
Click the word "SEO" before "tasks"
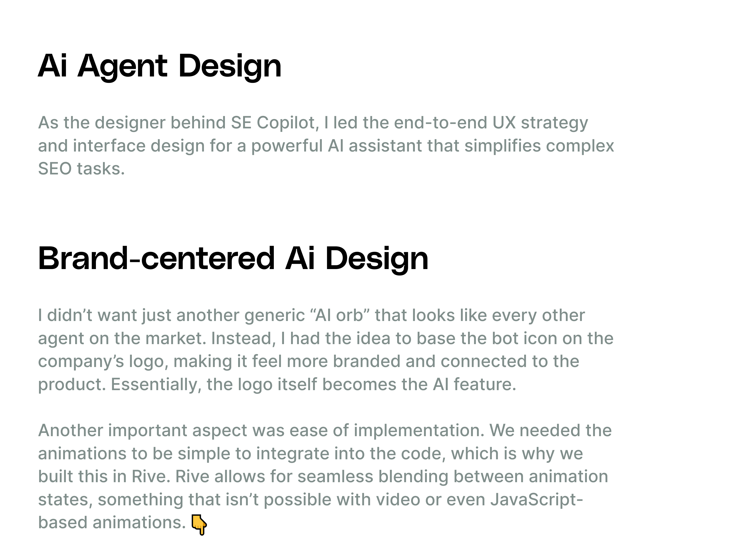coord(55,169)
